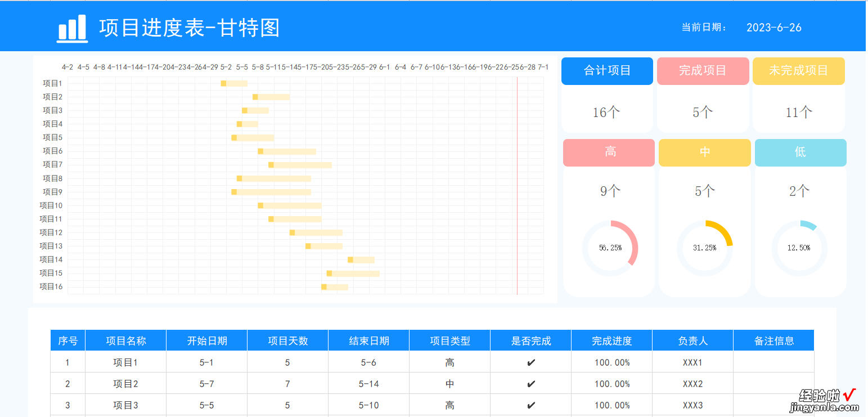
Task: Click the 项目10 label on Gantt axis
Action: click(51, 205)
